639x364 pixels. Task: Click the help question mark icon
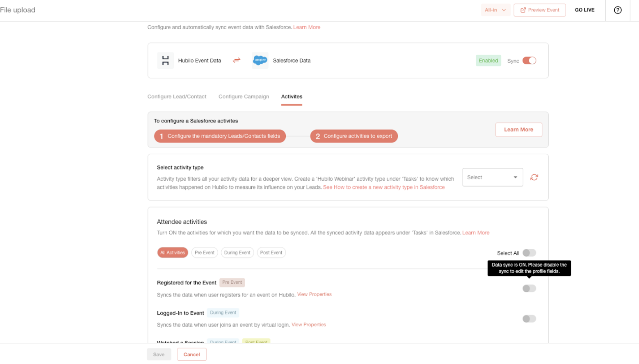(617, 10)
